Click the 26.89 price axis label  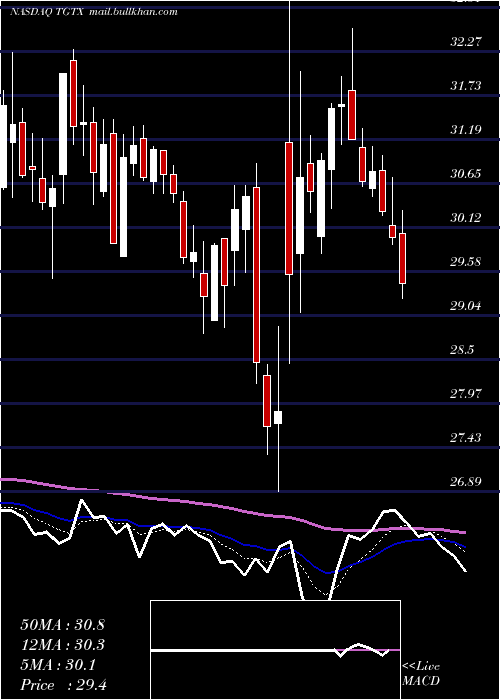click(466, 482)
